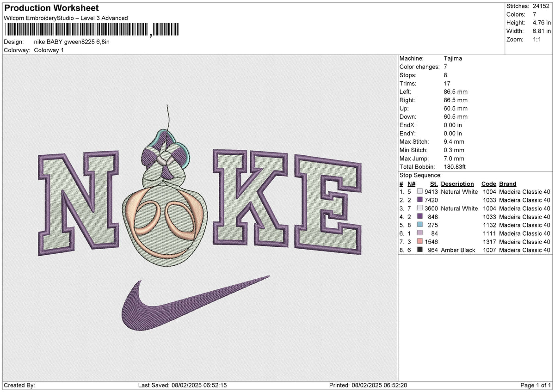
Task: Click the Max Jump value '7.0 mm'
Action: [x=454, y=158]
